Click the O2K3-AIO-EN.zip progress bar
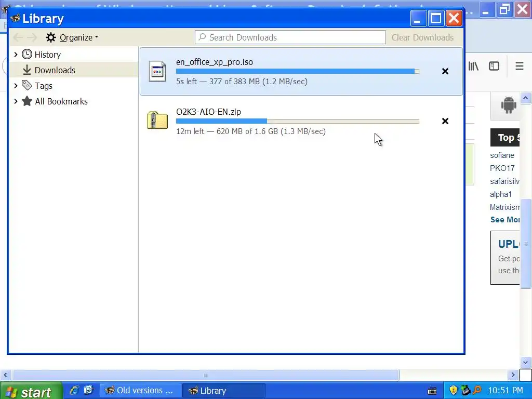 (298, 121)
